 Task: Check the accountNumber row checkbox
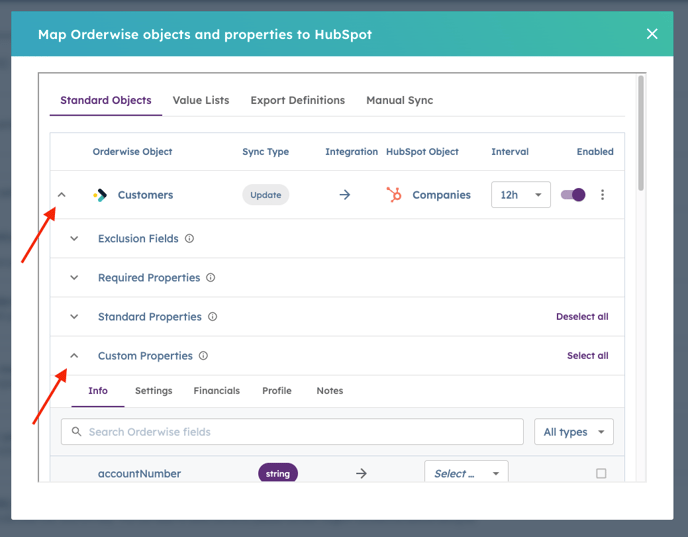tap(601, 473)
